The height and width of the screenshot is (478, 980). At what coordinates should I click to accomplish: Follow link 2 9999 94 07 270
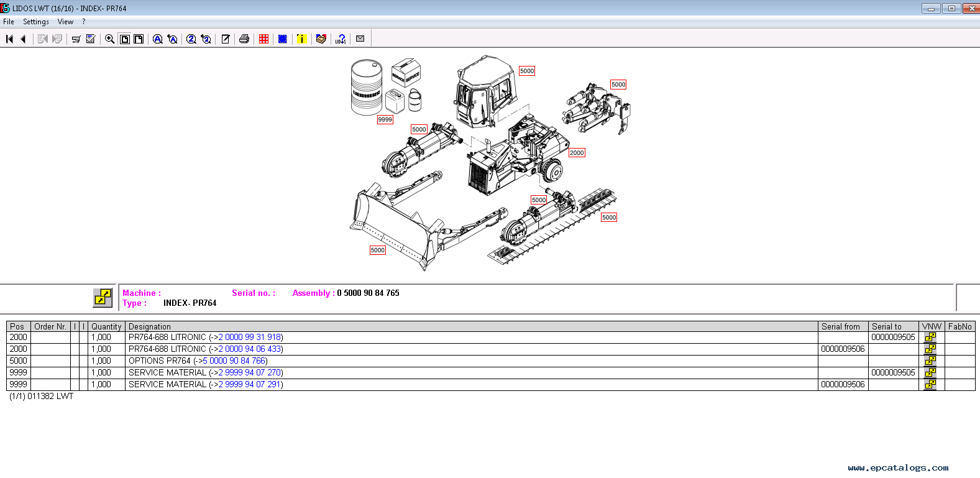point(250,372)
